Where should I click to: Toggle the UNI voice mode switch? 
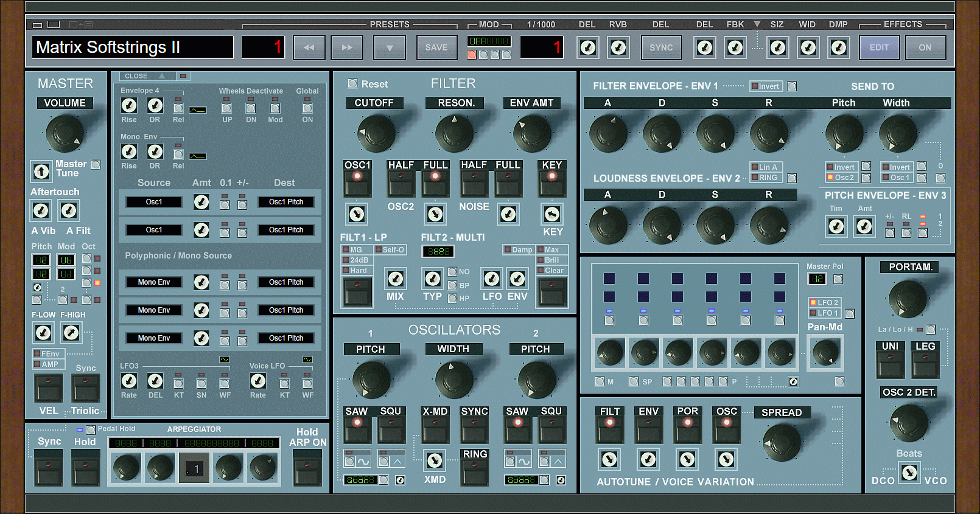point(891,364)
